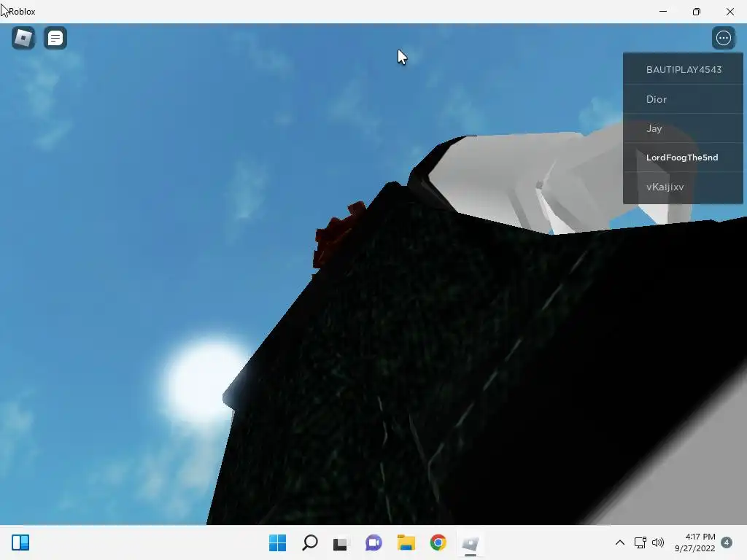Open the three-dots more options button
Screen dimensions: 747x560
pyautogui.click(x=723, y=38)
